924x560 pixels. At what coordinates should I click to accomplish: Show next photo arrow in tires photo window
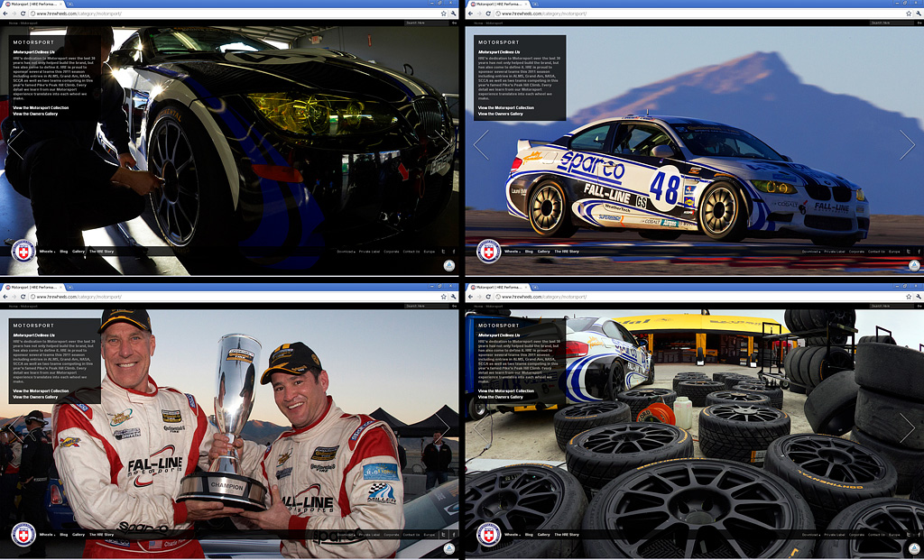point(908,428)
